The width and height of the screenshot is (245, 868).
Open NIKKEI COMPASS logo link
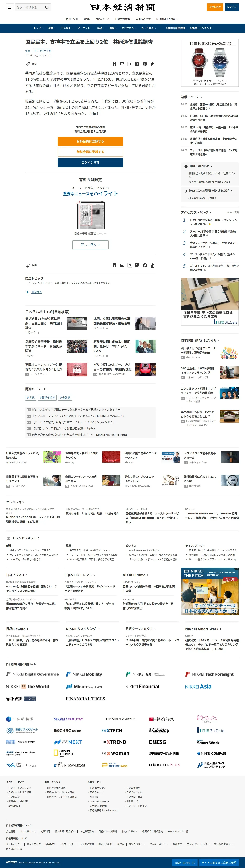pos(212,753)
